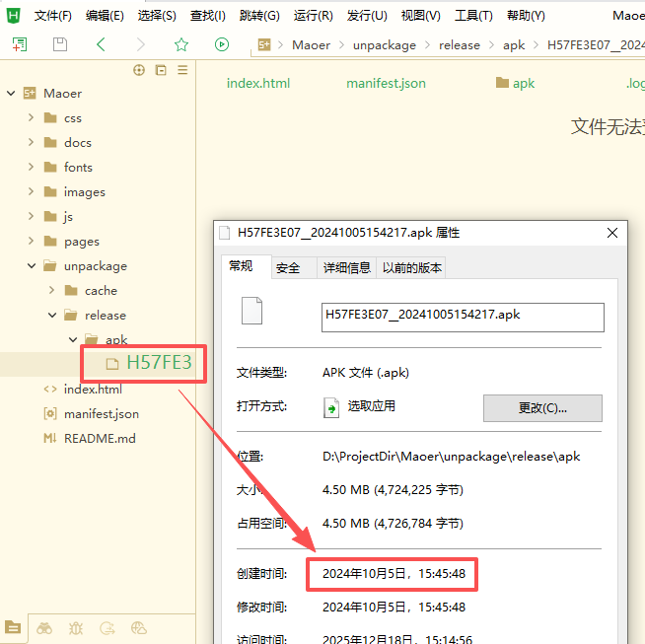645x644 pixels.
Task: Click the project manager icon at bottom left
Action: tap(13, 627)
